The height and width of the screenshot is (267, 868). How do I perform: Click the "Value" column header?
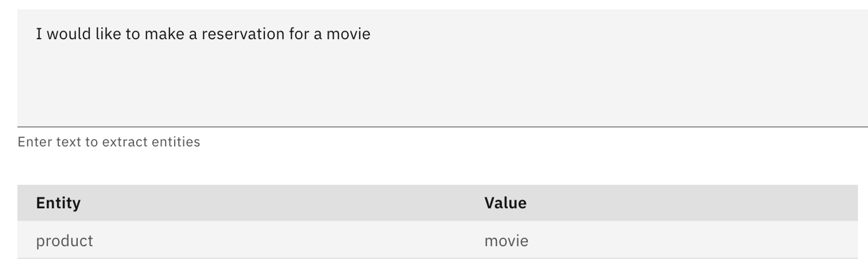coord(505,203)
